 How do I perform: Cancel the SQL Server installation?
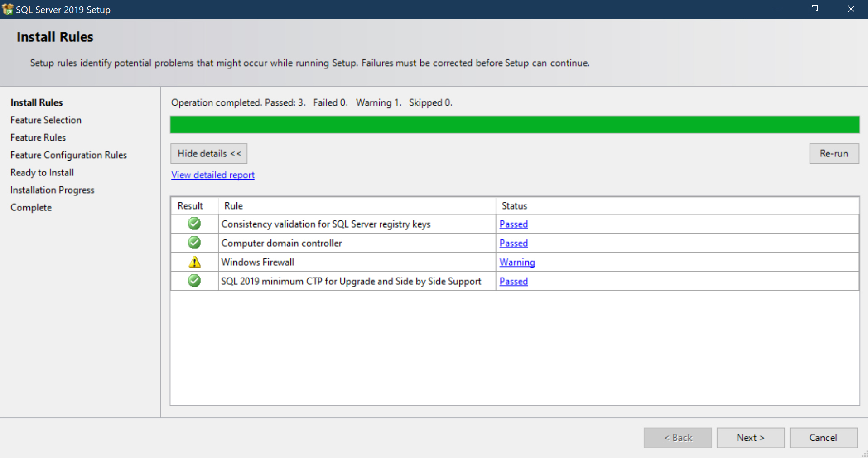click(823, 438)
